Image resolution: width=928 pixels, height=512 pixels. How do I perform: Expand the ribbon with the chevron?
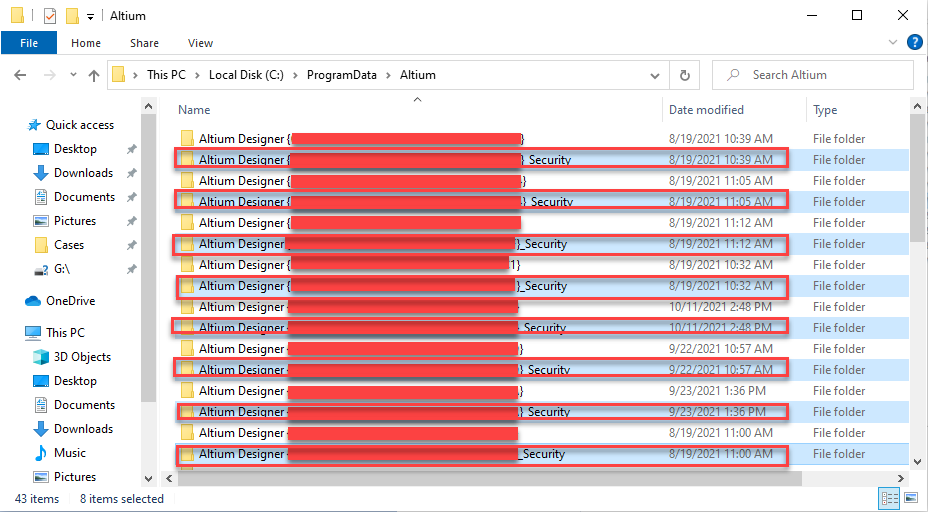(893, 42)
